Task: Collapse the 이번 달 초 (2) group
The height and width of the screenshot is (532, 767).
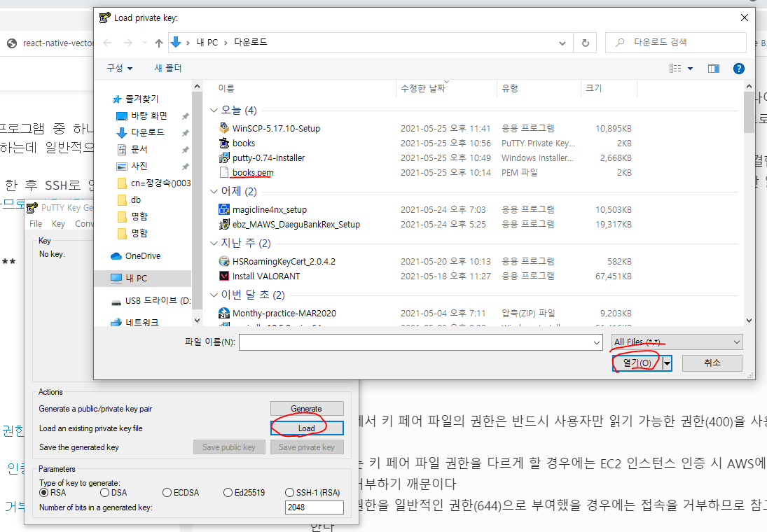Action: point(214,295)
